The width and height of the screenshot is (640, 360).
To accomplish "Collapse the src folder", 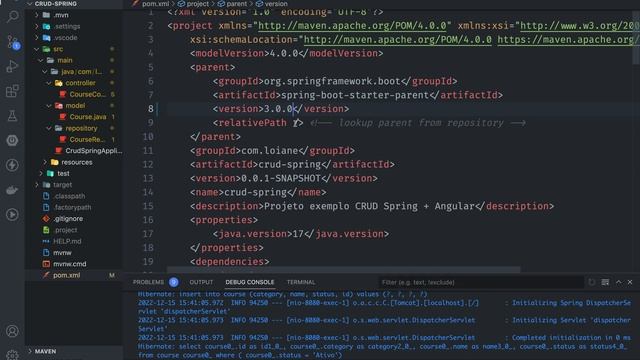I will pos(37,49).
